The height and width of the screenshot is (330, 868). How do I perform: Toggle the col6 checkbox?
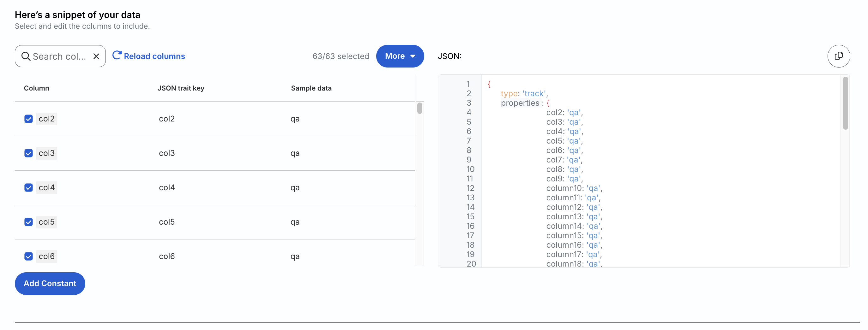(29, 256)
